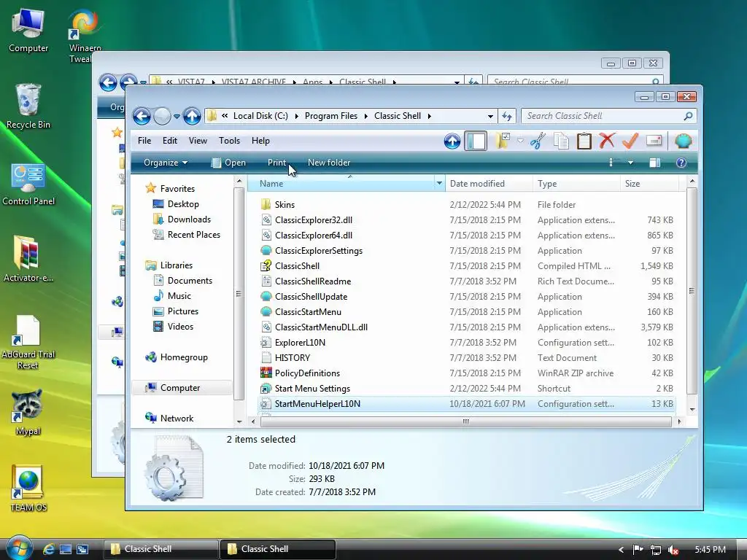Image resolution: width=747 pixels, height=560 pixels.
Task: Toggle the navigation pane toolbar icon
Action: [x=476, y=141]
